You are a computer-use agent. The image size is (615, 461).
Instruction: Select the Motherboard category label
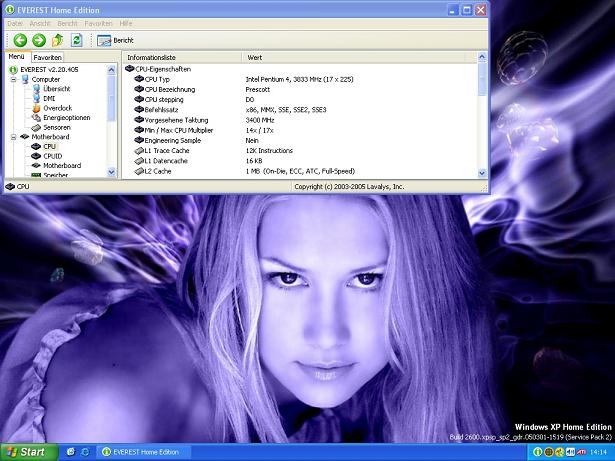(x=50, y=137)
